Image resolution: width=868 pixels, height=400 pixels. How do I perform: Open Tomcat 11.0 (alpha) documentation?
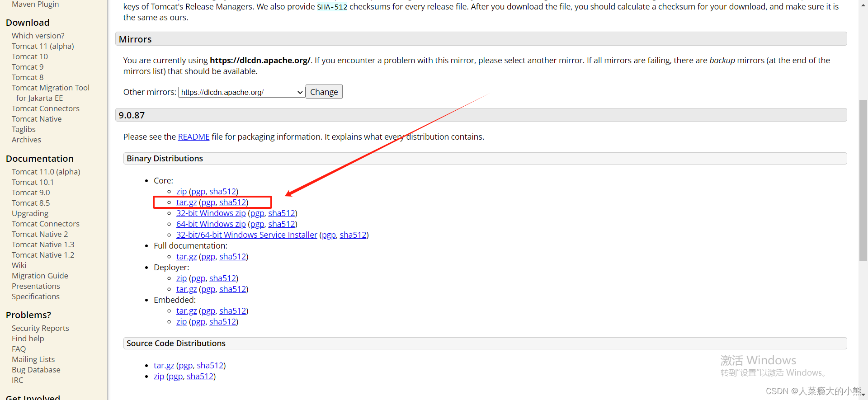click(x=46, y=172)
